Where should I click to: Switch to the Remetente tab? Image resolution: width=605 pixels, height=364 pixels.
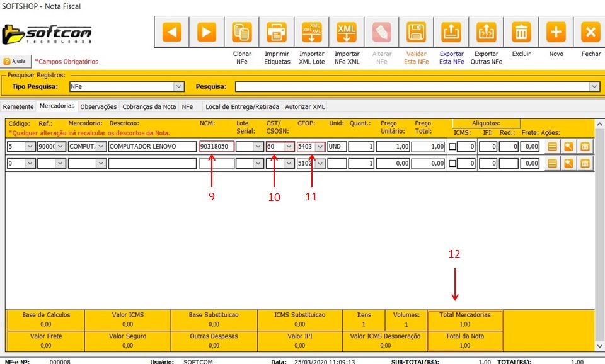pyautogui.click(x=18, y=106)
